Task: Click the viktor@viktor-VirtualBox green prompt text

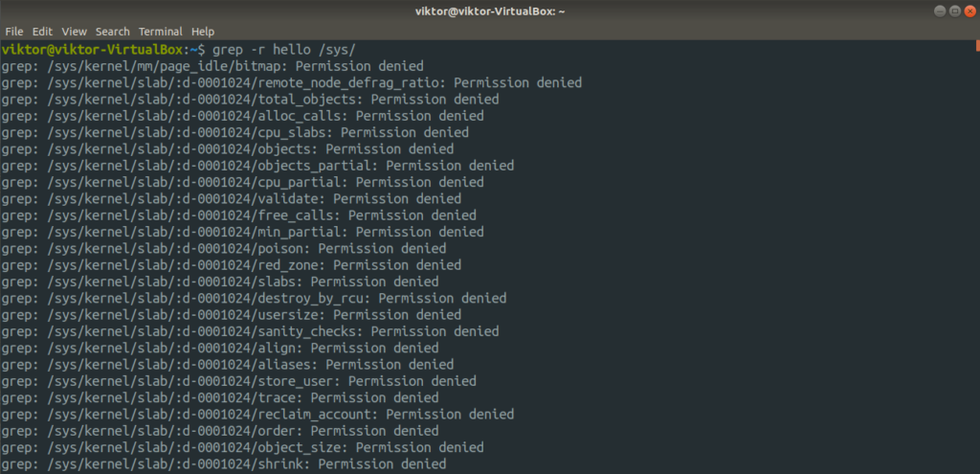Action: pyautogui.click(x=93, y=50)
